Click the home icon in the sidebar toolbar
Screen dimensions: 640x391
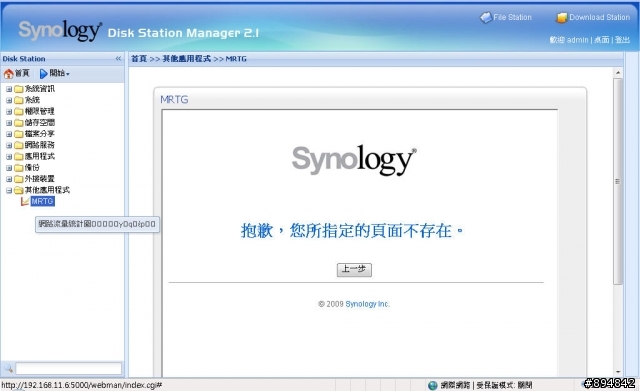9,74
